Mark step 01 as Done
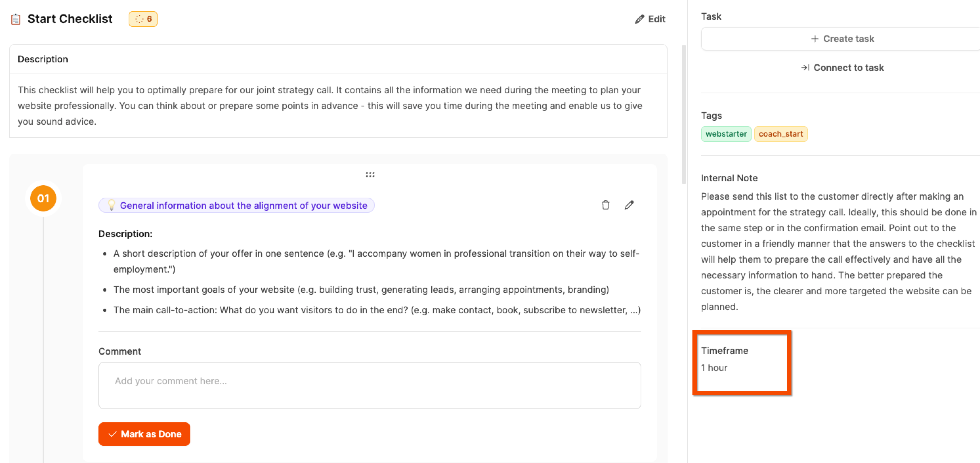This screenshot has height=463, width=980. pos(144,434)
